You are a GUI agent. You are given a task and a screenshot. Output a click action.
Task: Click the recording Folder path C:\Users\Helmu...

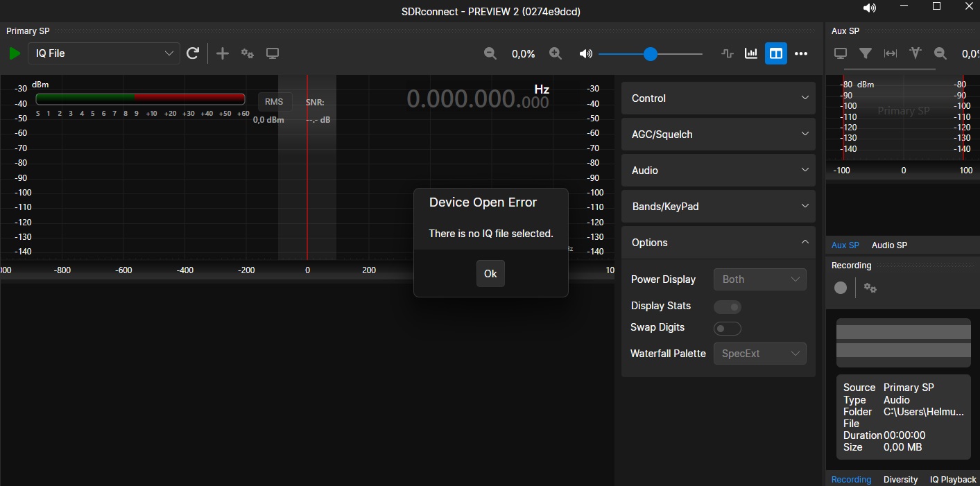pyautogui.click(x=924, y=412)
